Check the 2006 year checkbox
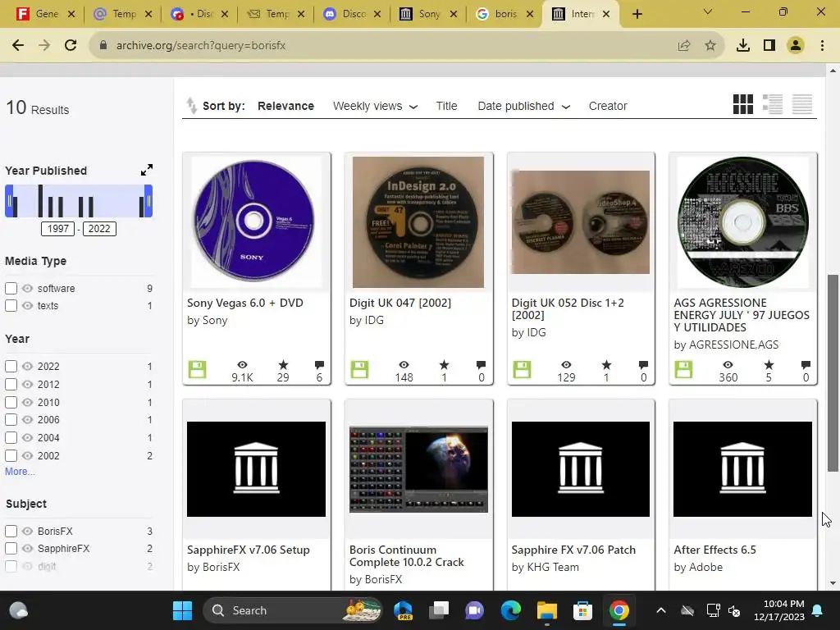Screen dimensions: 840x630 (11, 419)
